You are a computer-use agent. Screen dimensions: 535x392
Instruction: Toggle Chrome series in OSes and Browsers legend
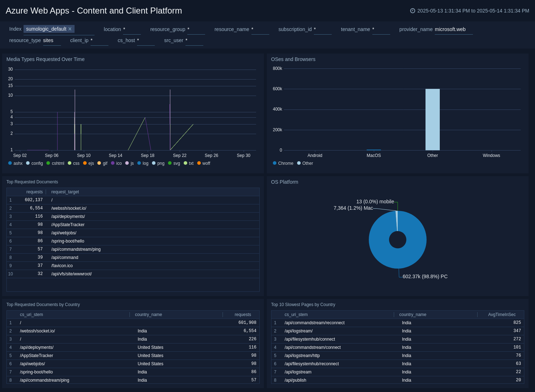pos(283,163)
